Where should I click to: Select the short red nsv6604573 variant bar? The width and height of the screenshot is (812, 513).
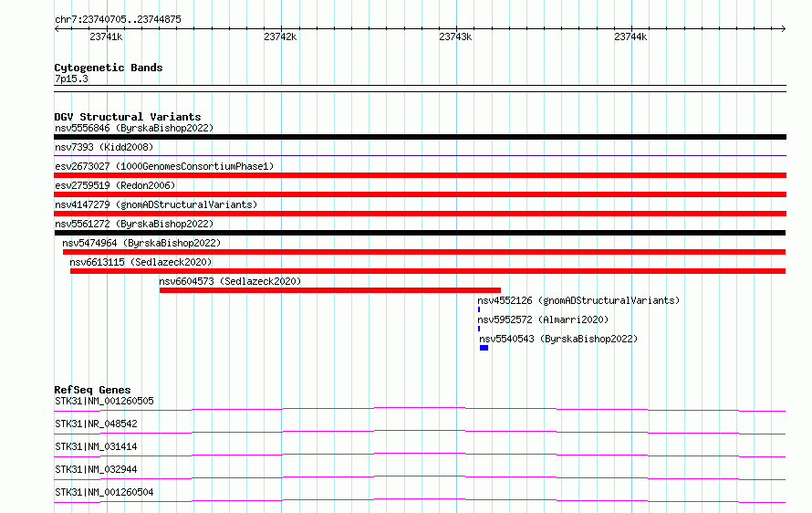click(x=330, y=290)
